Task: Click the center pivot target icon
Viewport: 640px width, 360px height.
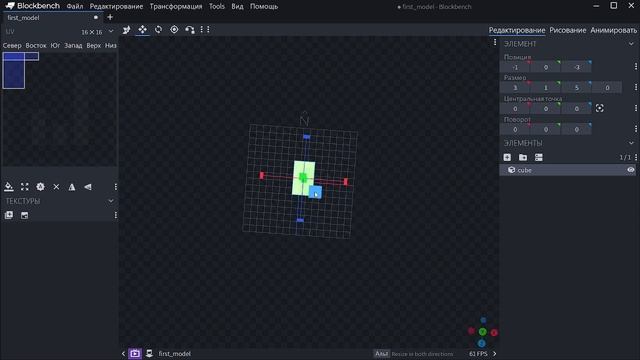Action: [599, 108]
